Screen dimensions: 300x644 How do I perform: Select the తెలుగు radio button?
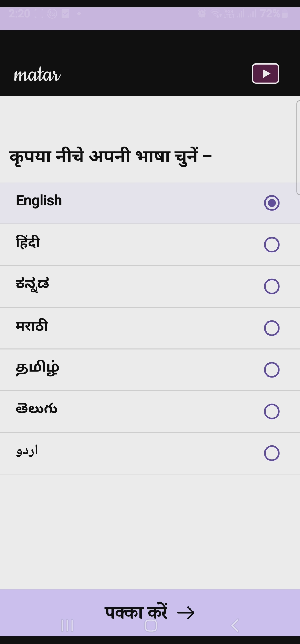click(272, 412)
